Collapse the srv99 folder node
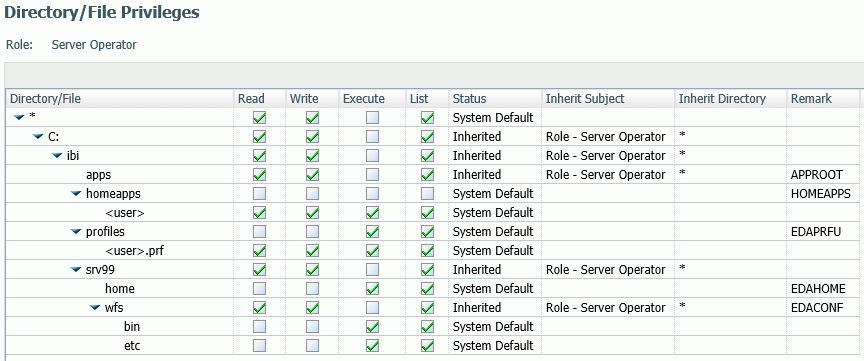The height and width of the screenshot is (361, 864). point(76,270)
